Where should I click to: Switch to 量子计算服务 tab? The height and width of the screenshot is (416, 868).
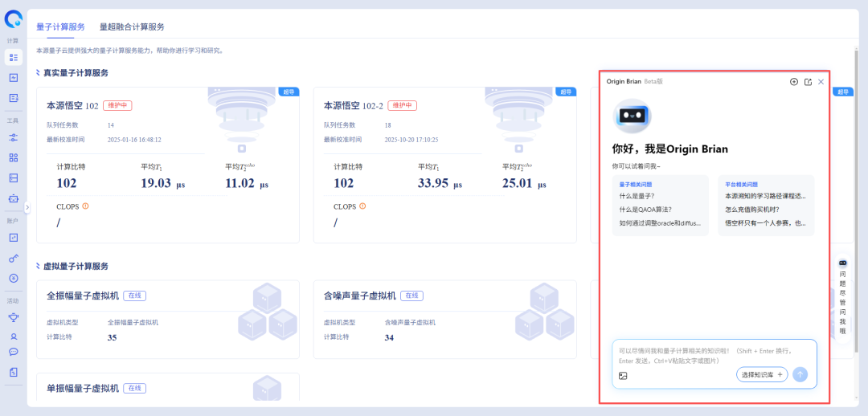click(x=60, y=27)
